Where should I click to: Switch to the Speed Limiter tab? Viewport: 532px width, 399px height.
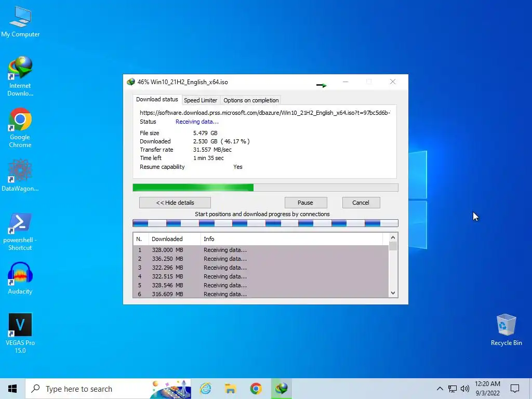coord(201,100)
